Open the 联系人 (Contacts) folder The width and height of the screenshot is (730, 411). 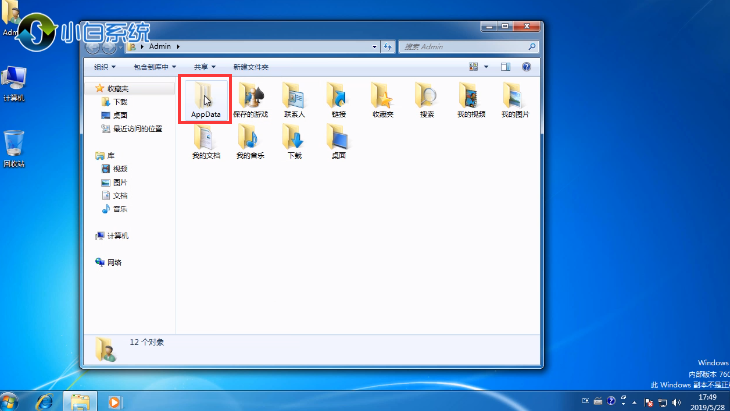click(294, 100)
